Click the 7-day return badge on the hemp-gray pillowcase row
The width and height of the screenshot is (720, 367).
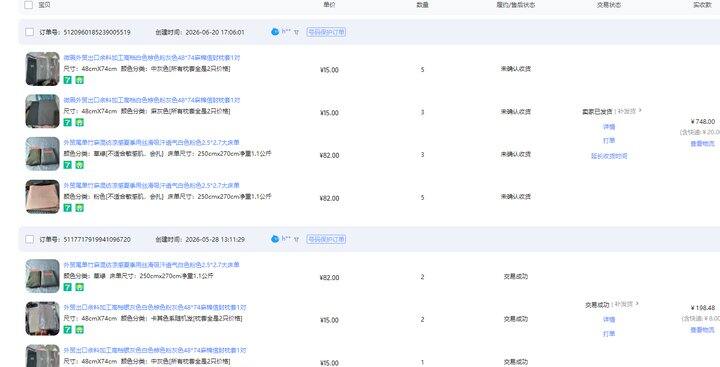point(68,122)
